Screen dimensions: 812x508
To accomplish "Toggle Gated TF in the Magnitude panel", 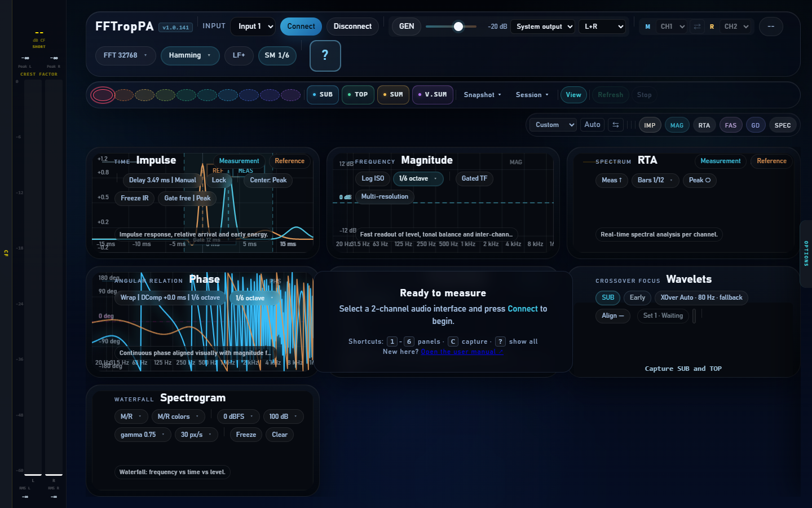I will click(x=474, y=178).
